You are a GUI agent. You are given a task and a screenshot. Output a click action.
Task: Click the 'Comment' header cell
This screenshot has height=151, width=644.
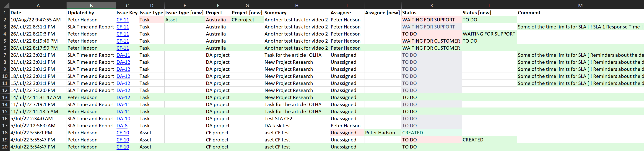click(529, 13)
